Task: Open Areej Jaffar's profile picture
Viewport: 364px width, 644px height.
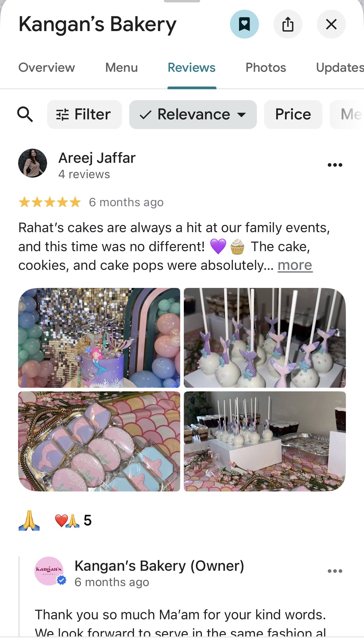Action: pos(33,163)
